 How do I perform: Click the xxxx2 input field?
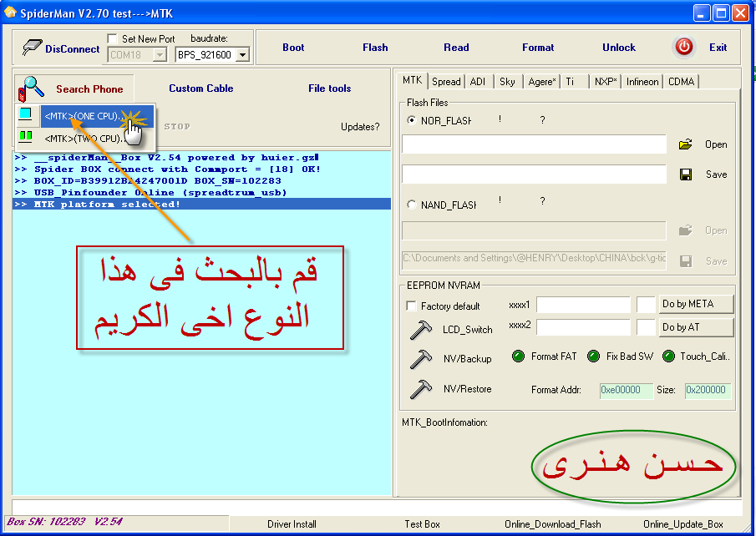coord(583,327)
